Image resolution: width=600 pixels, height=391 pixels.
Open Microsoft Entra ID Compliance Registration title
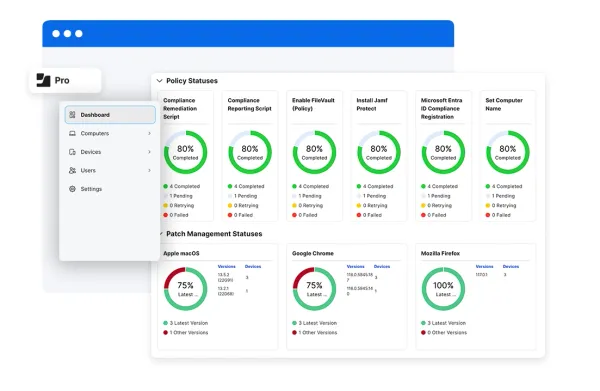pos(442,108)
